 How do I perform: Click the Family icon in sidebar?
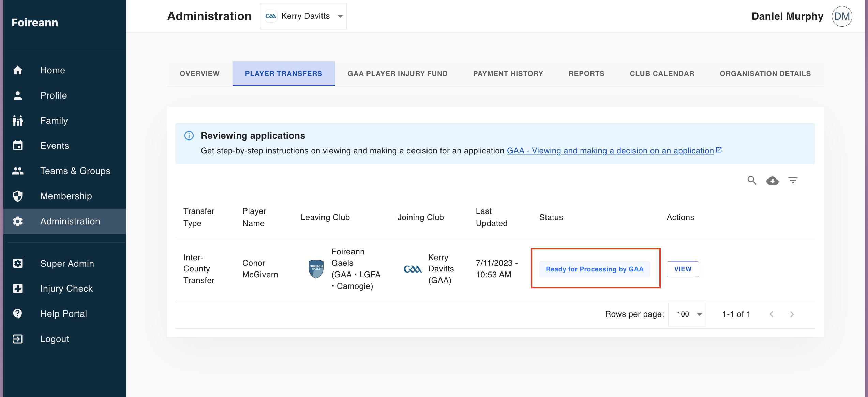(x=18, y=120)
